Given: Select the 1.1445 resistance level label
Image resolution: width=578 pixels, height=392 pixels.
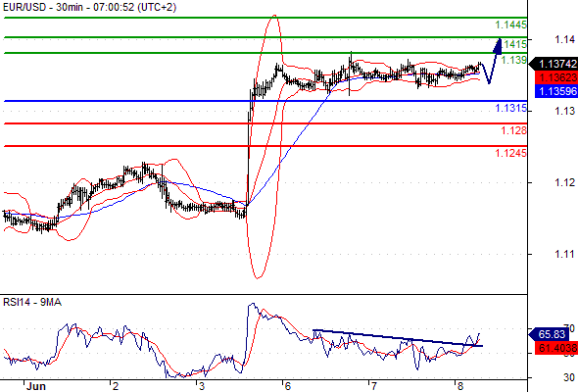Looking at the screenshot, I should [511, 24].
